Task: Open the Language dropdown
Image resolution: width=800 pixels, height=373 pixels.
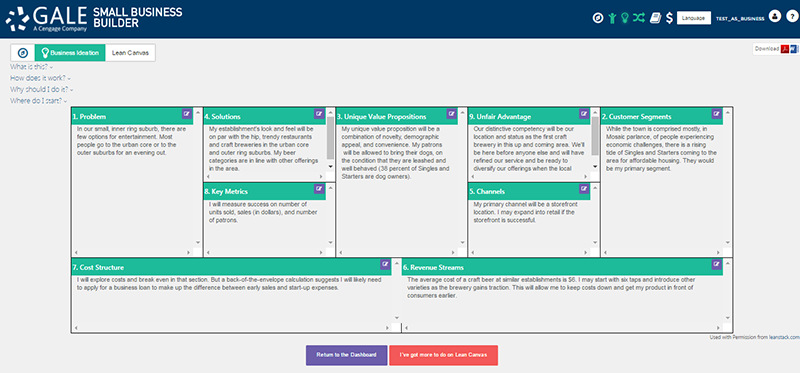Action: pos(694,18)
